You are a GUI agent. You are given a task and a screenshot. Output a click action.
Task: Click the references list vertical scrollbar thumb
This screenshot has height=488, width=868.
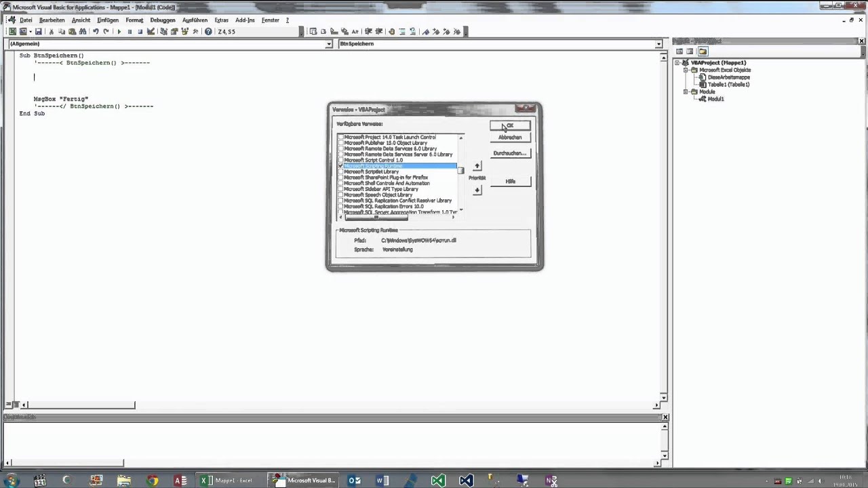[461, 171]
